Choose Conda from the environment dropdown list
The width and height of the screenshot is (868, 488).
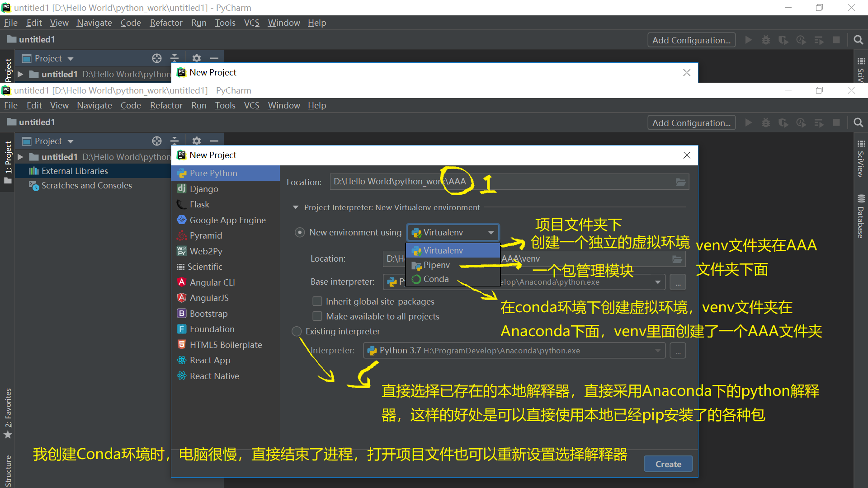tap(436, 279)
